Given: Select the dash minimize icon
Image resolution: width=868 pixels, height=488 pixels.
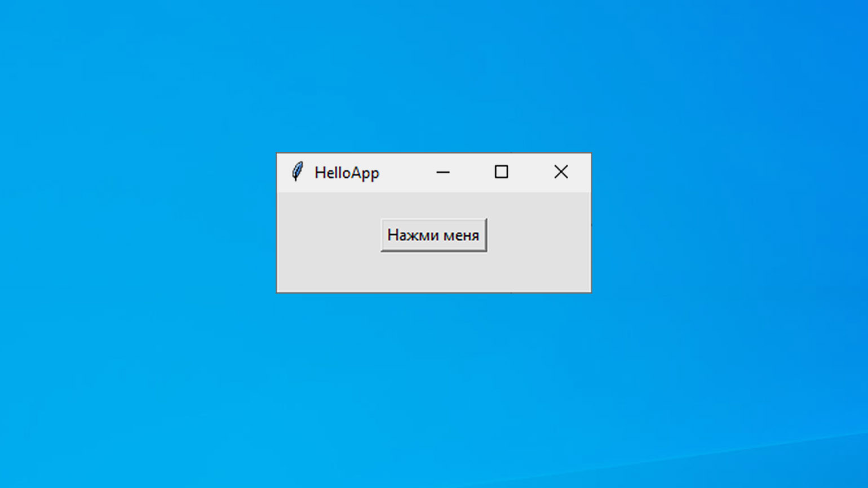Looking at the screenshot, I should [x=443, y=172].
